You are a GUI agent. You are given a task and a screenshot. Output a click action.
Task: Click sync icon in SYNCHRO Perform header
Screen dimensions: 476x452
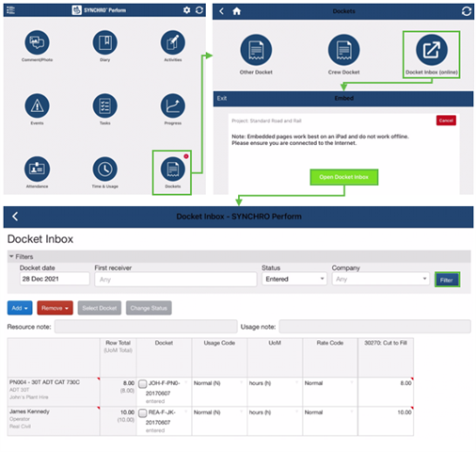tap(199, 10)
